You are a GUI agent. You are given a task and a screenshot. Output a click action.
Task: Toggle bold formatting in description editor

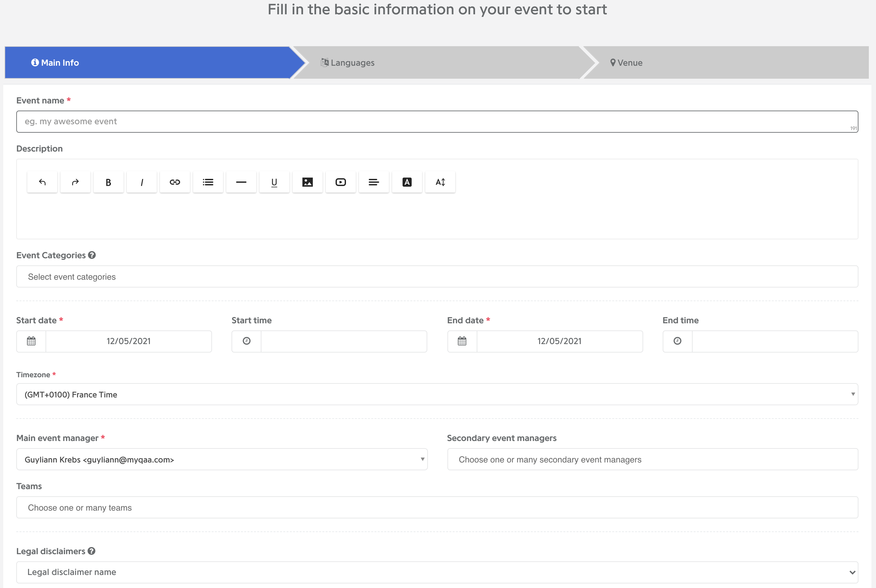pyautogui.click(x=108, y=182)
